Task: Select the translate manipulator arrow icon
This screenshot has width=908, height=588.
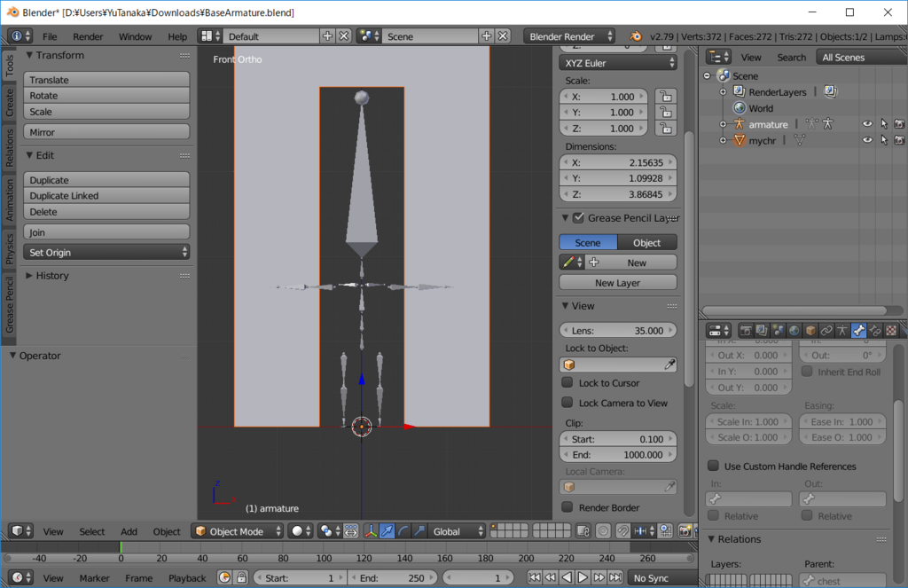Action: pyautogui.click(x=387, y=531)
